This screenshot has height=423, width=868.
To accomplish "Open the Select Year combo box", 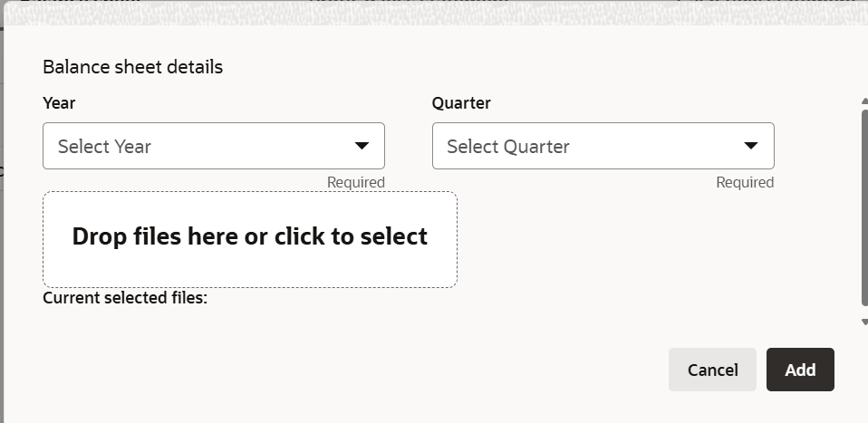I will pyautogui.click(x=213, y=146).
